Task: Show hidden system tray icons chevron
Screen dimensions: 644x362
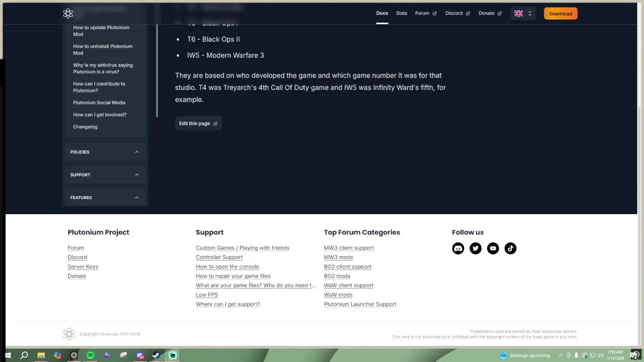Action: [560, 355]
